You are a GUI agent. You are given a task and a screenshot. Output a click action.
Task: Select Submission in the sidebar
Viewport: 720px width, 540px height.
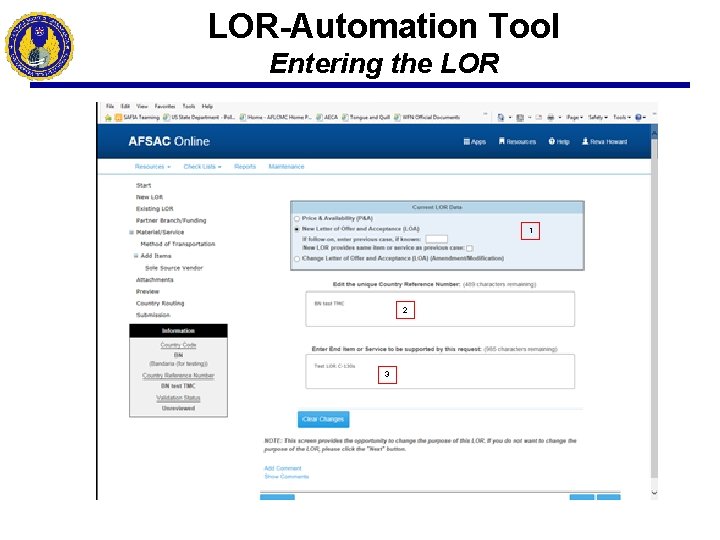pos(153,315)
